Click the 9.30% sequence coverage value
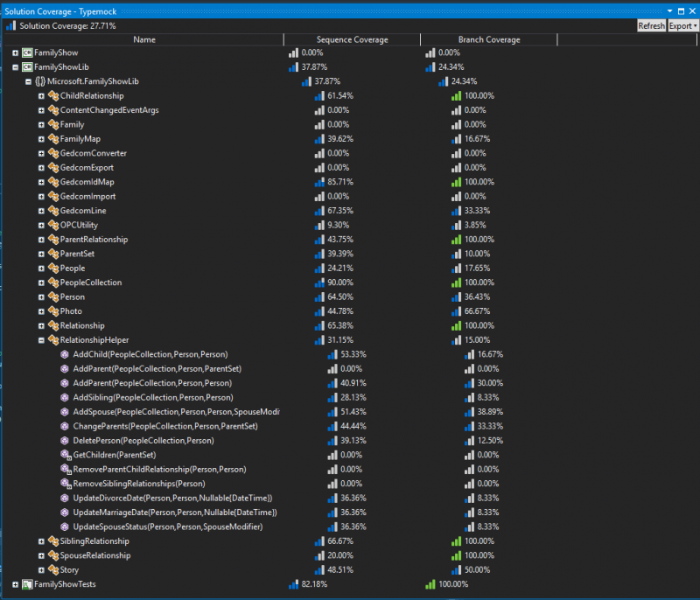 (x=338, y=226)
